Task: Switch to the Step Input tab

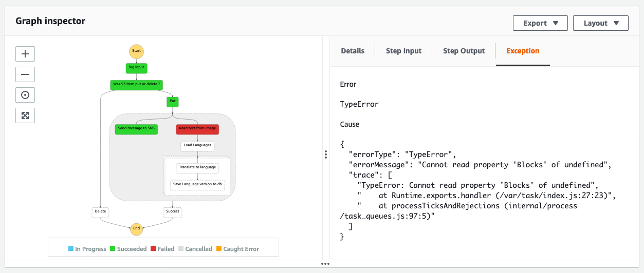Action: point(404,51)
